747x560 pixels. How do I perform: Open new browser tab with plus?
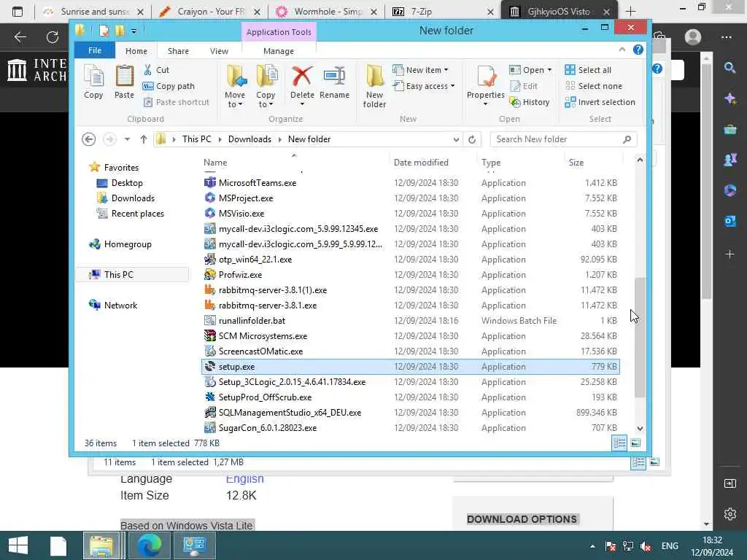[x=630, y=12]
